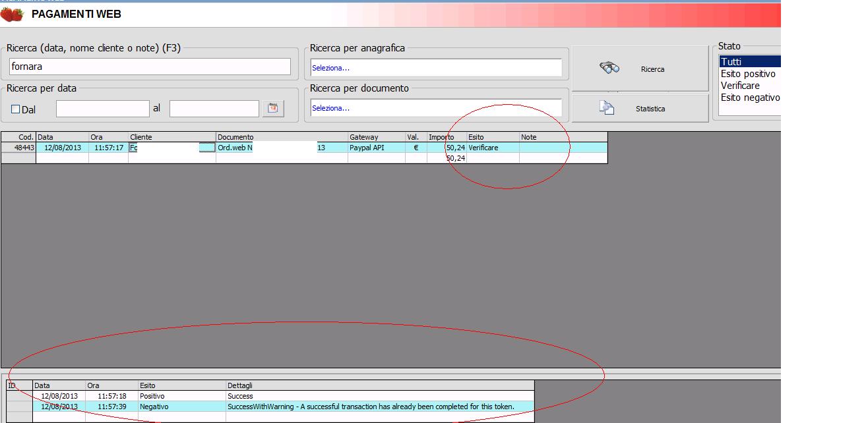Toggle the Dal checkbox

click(15, 109)
